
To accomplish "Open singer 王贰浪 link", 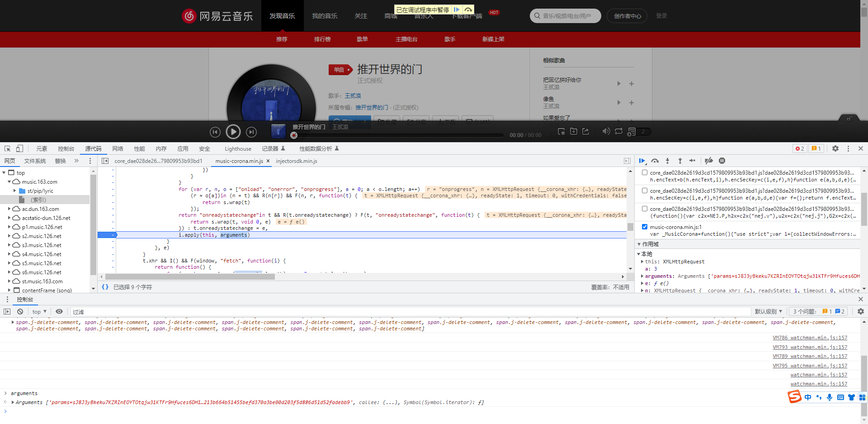I will (353, 96).
